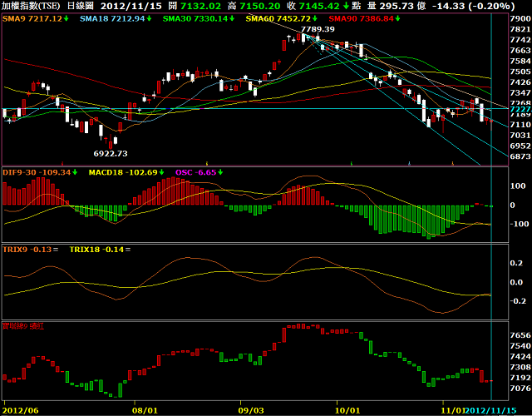Click the 日線圖 chart type label
The width and height of the screenshot is (532, 416).
[81, 6]
